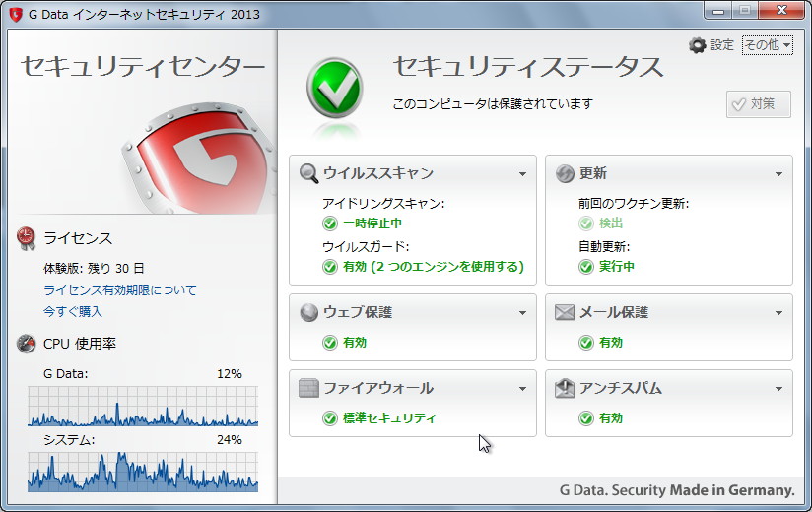Click the このコンピュータは保護されています message
This screenshot has height=512, width=812.
(493, 104)
